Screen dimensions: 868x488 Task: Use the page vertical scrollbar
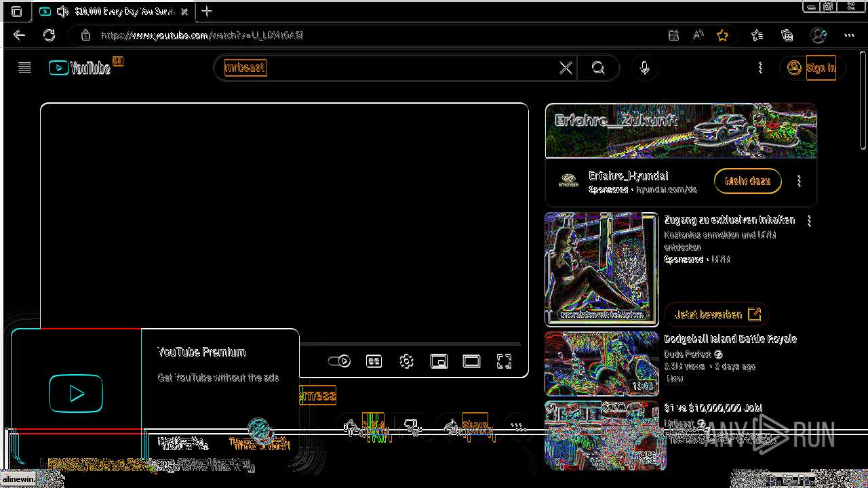863,102
